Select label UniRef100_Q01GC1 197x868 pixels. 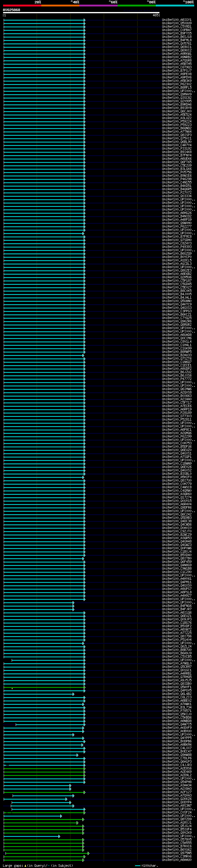coord(176,670)
